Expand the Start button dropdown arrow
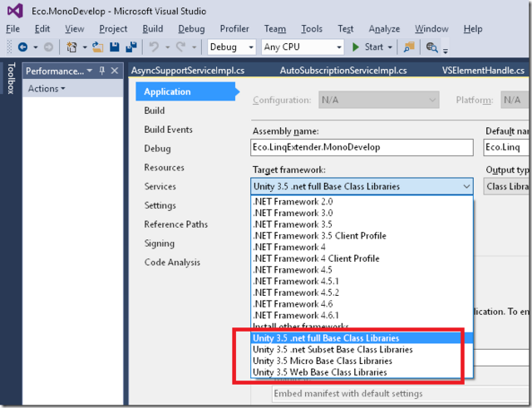The height and width of the screenshot is (408, 532). (x=390, y=47)
